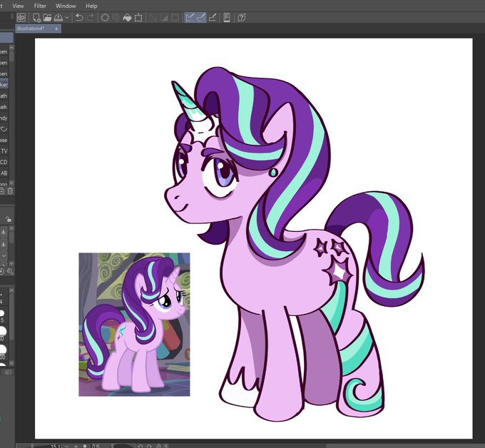Select the brush size 5 preset

click(x=2, y=316)
